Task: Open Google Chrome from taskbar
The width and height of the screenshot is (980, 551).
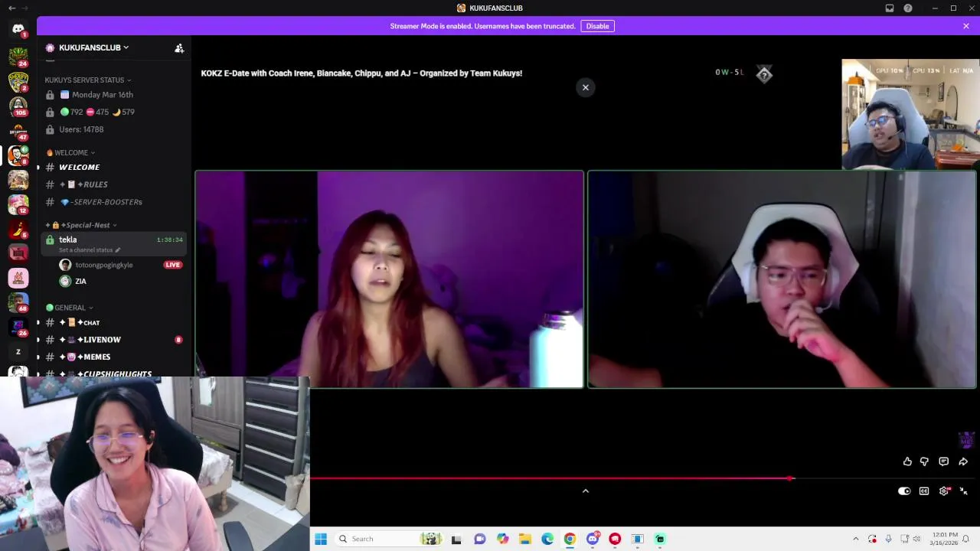Action: tap(570, 539)
